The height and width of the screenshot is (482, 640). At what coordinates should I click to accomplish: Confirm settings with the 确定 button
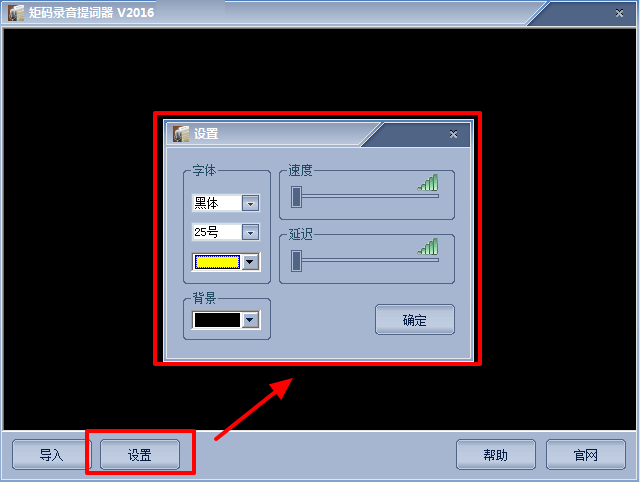[x=415, y=320]
